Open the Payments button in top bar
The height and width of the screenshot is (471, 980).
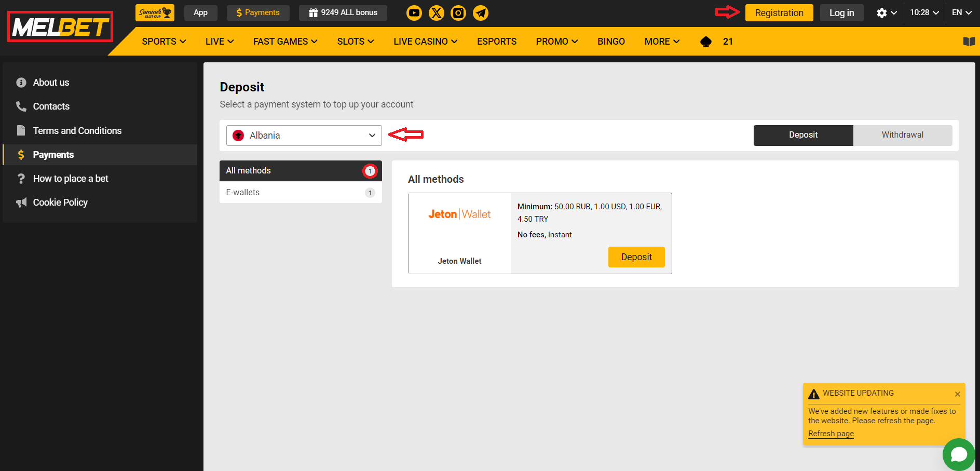click(x=258, y=12)
